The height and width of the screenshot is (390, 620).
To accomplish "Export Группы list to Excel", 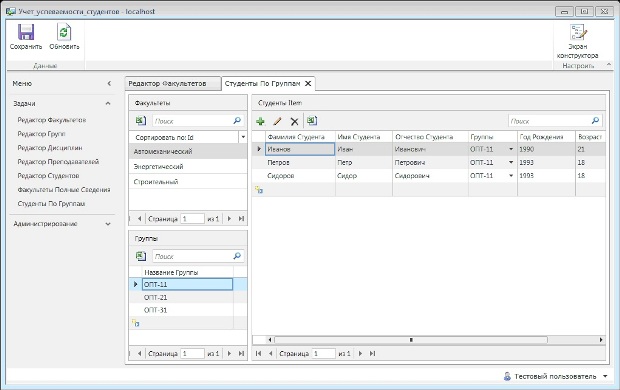I will (x=141, y=256).
